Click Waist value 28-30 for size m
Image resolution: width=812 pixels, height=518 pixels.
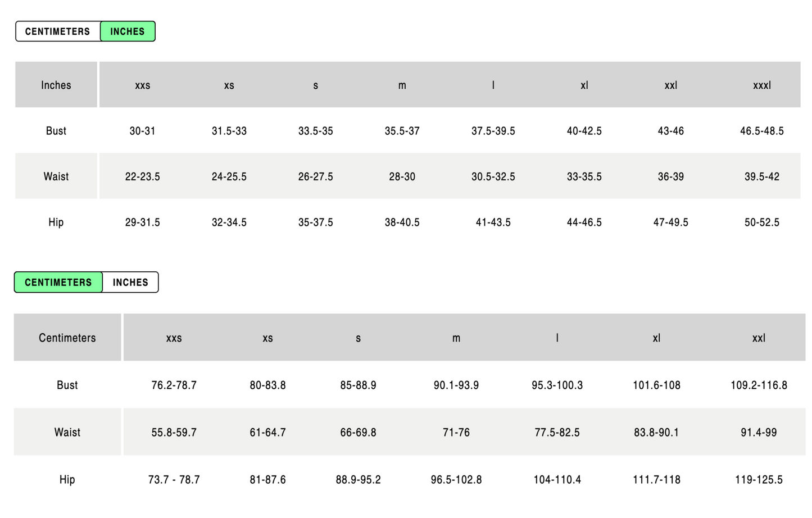(x=402, y=176)
